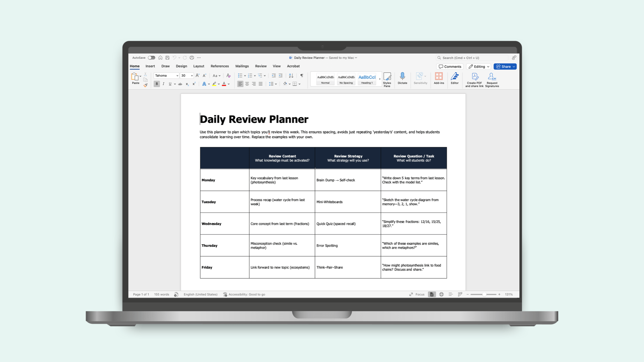Screen dimensions: 644x362
Task: Open the Add-ins gallery
Action: [439, 79]
